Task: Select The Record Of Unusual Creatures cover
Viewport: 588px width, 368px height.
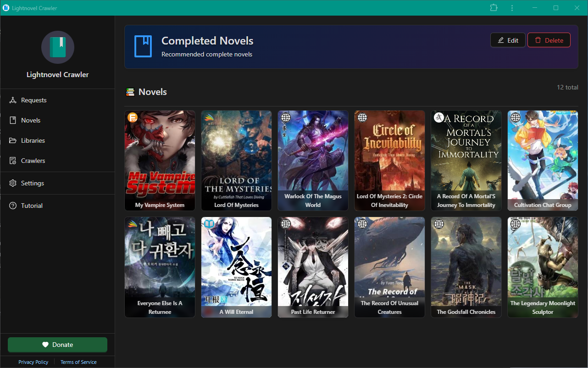Action: coord(389,267)
